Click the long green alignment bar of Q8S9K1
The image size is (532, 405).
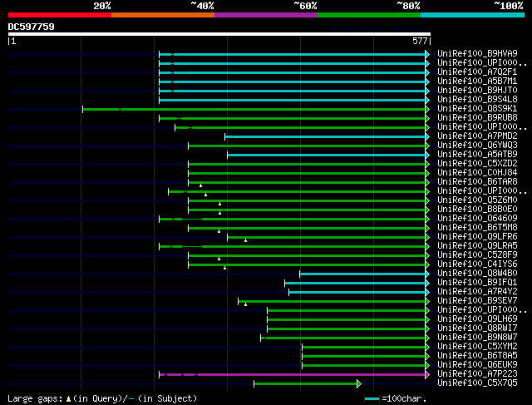point(254,109)
